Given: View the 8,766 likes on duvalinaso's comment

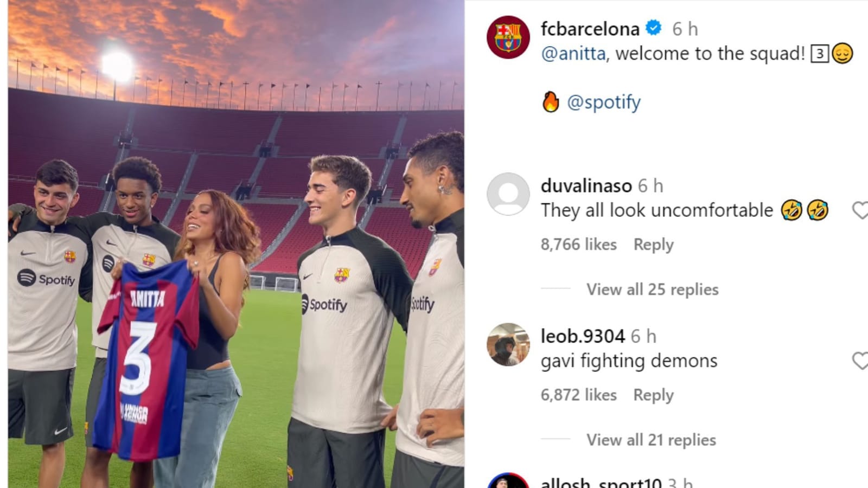Looking at the screenshot, I should tap(577, 245).
